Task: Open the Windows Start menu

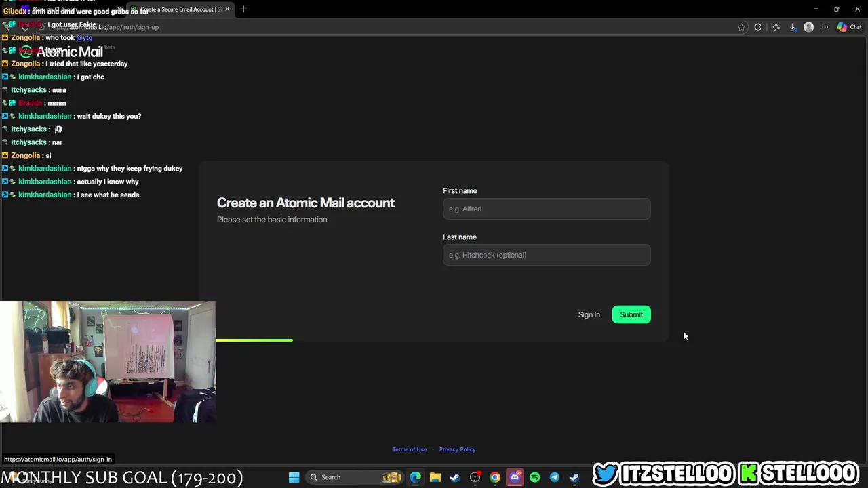Action: 294,477
